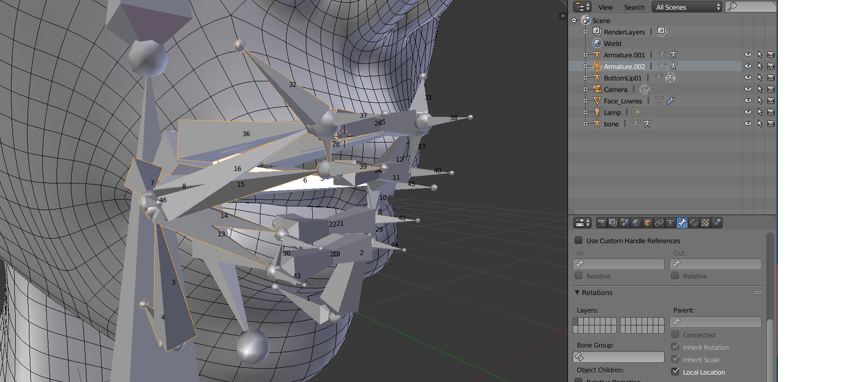Image resolution: width=868 pixels, height=382 pixels.
Task: Click the magnifier in outliner search field
Action: click(732, 7)
